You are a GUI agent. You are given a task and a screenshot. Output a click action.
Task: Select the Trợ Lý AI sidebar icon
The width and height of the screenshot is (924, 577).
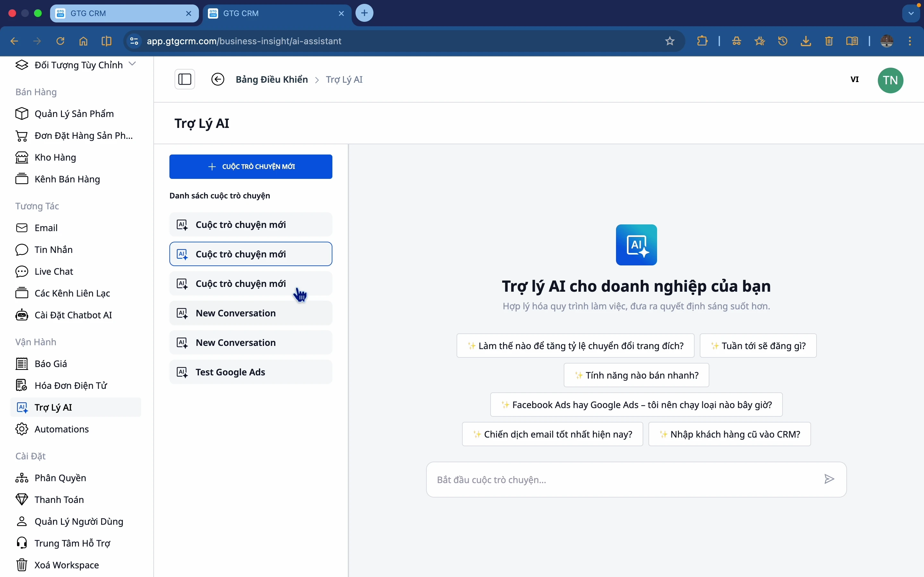(x=22, y=407)
